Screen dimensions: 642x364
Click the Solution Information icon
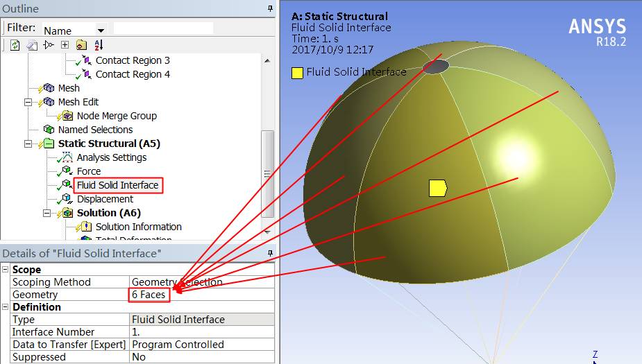[86, 227]
